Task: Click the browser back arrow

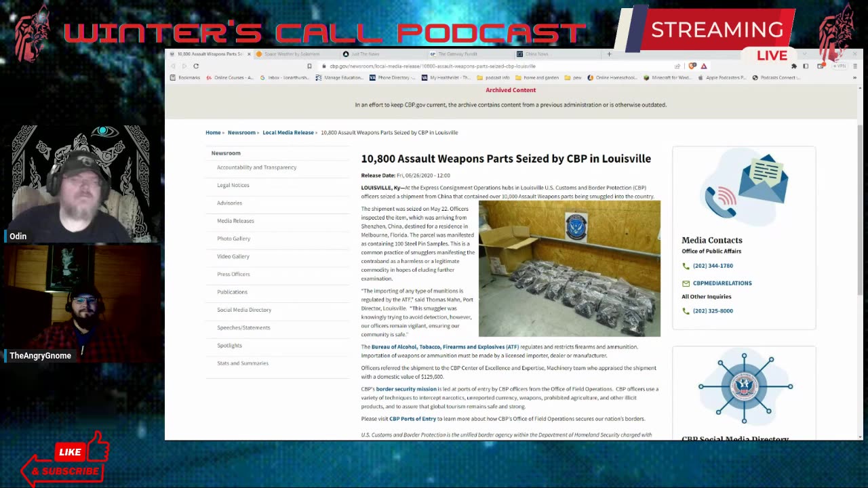Action: [x=173, y=66]
